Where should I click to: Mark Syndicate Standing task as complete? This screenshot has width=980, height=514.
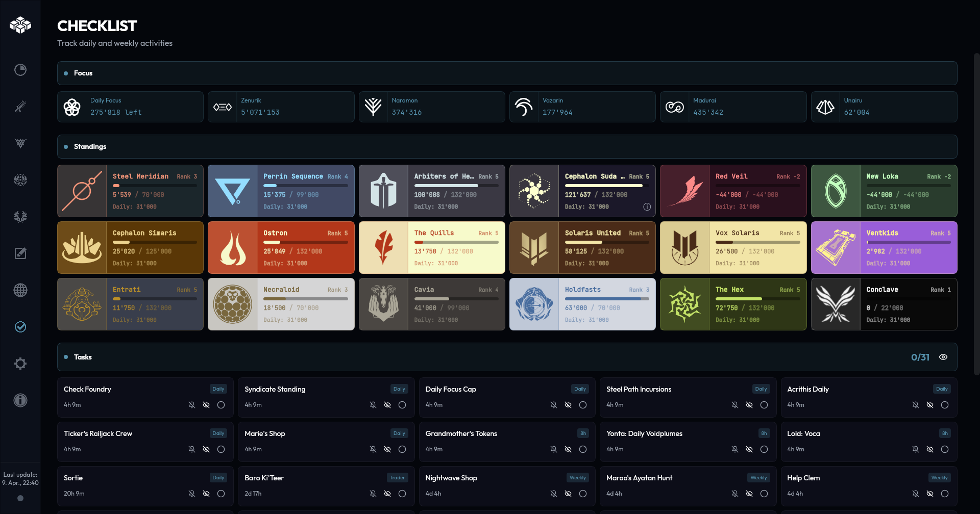pyautogui.click(x=402, y=405)
